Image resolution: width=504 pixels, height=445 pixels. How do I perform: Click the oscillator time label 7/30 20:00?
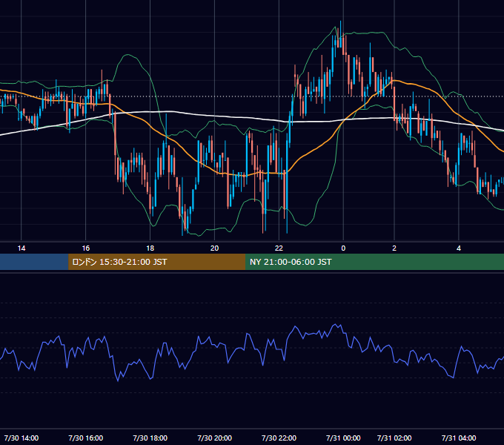click(x=214, y=438)
